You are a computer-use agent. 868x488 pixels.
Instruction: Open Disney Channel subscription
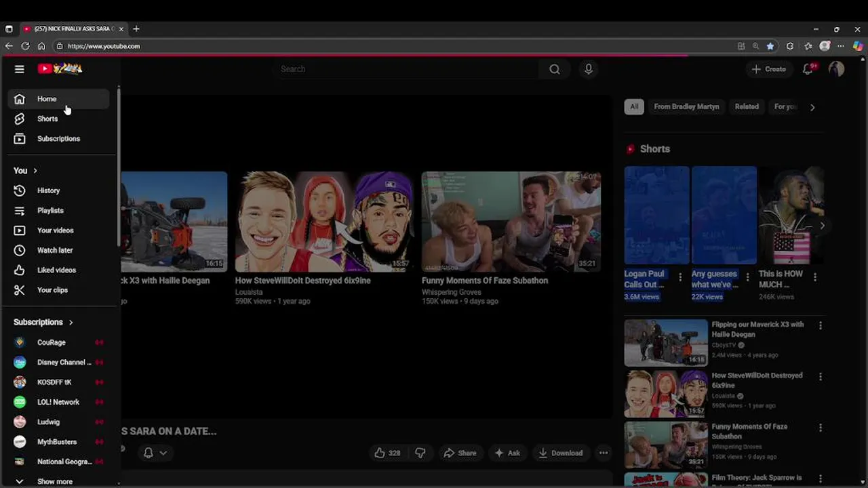tap(59, 362)
